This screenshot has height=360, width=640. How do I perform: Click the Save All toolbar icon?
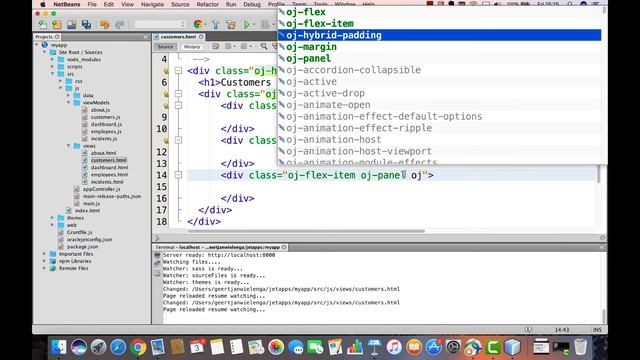[x=86, y=25]
